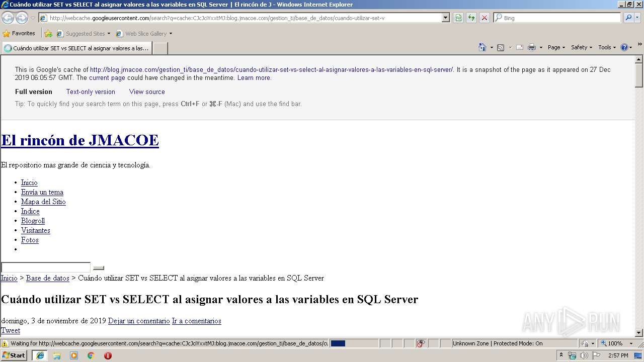Click the Learn more link
The height and width of the screenshot is (362, 644).
[254, 78]
